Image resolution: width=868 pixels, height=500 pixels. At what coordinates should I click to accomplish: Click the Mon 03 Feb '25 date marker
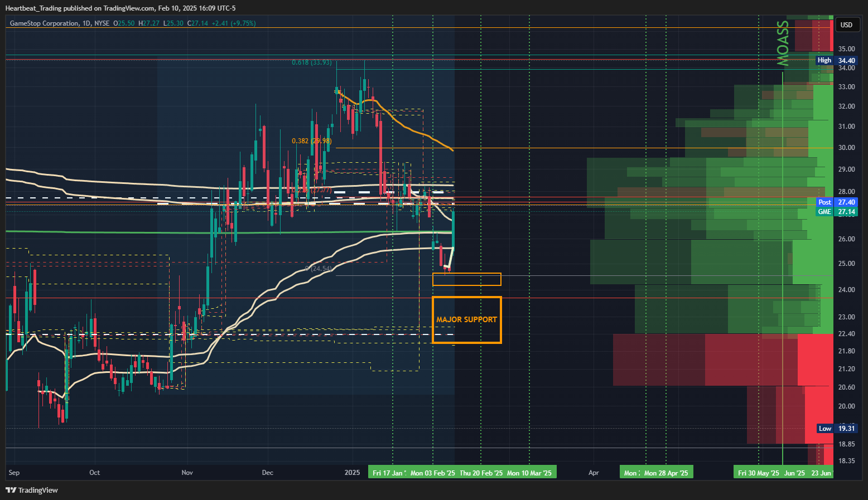[x=432, y=473]
